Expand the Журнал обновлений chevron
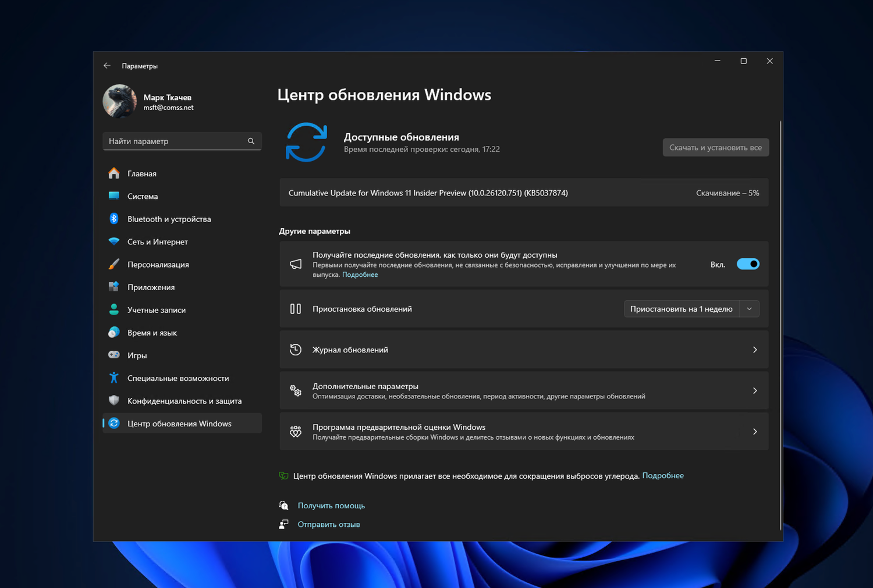Image resolution: width=873 pixels, height=588 pixels. [755, 350]
